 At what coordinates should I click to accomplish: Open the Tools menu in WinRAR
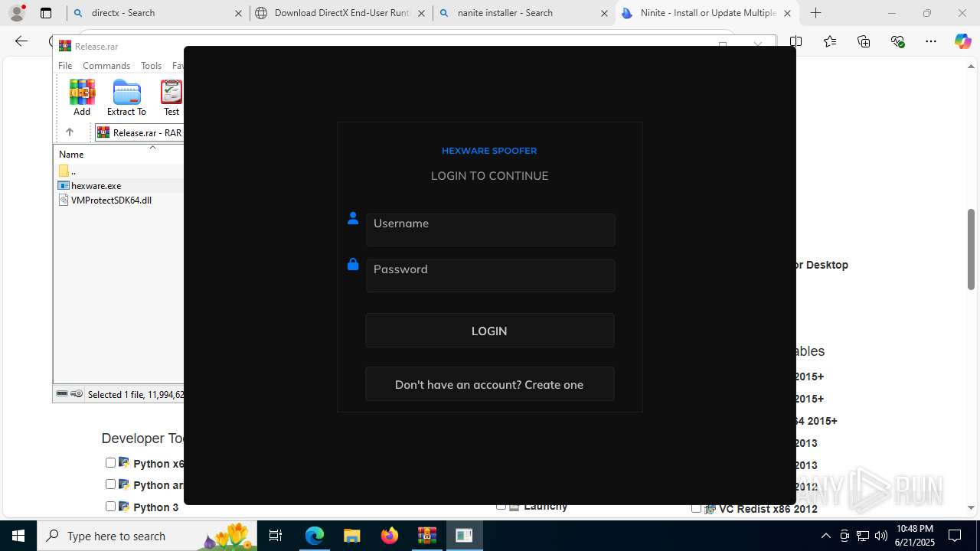click(x=151, y=66)
